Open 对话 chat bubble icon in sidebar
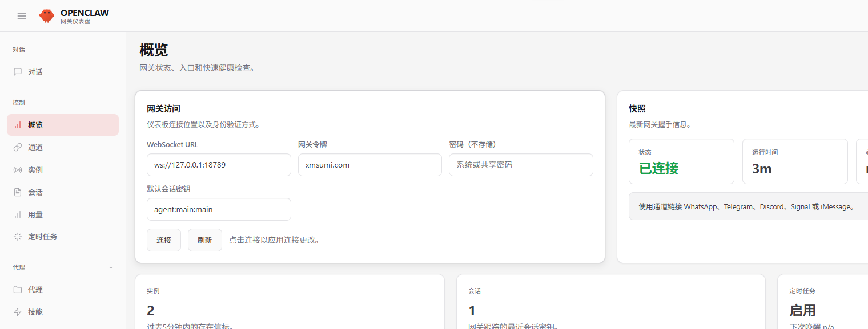Viewport: 868px width, 329px height. pos(18,72)
